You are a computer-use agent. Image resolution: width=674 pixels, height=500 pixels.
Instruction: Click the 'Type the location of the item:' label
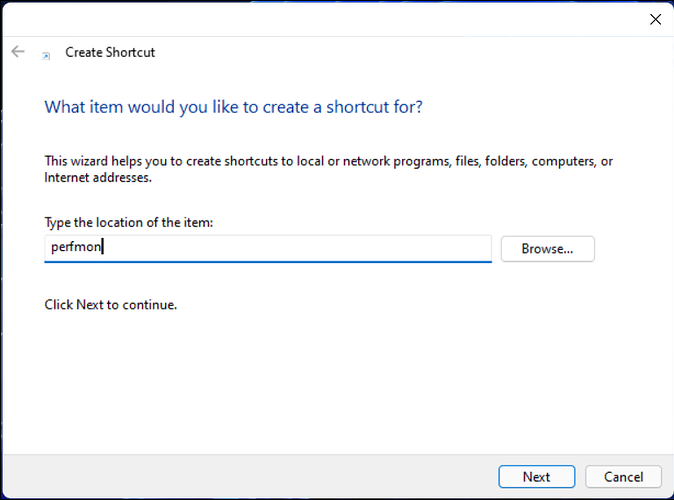[129, 222]
